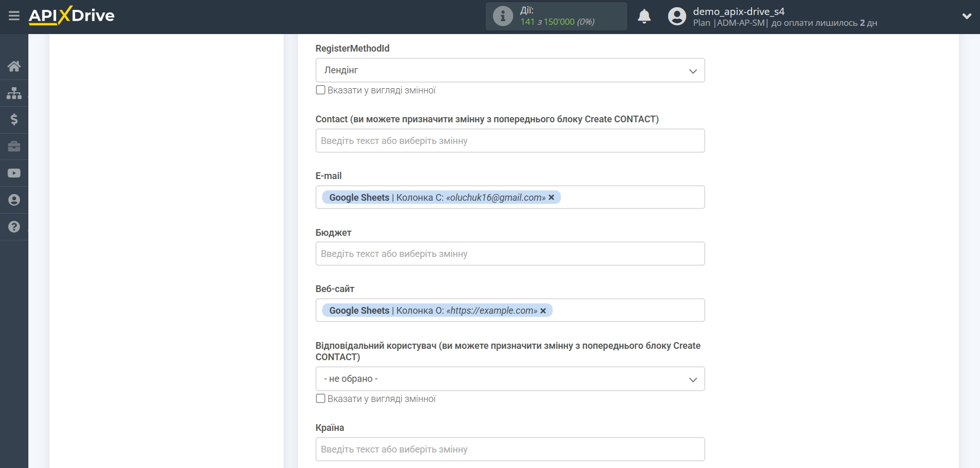Click the briefcase icon in sidebar
Screen dimensions: 980x468
pyautogui.click(x=14, y=147)
